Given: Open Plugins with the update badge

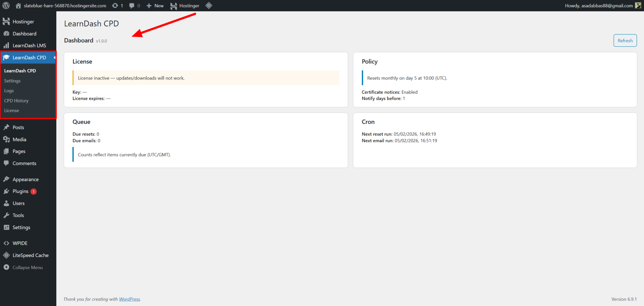Looking at the screenshot, I should [x=21, y=191].
